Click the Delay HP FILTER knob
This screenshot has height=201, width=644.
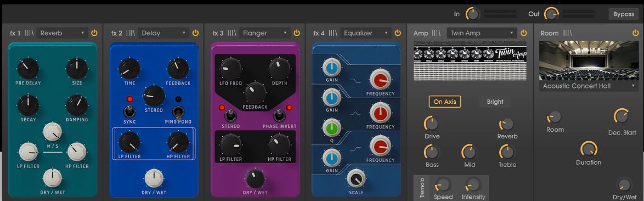[x=178, y=142]
